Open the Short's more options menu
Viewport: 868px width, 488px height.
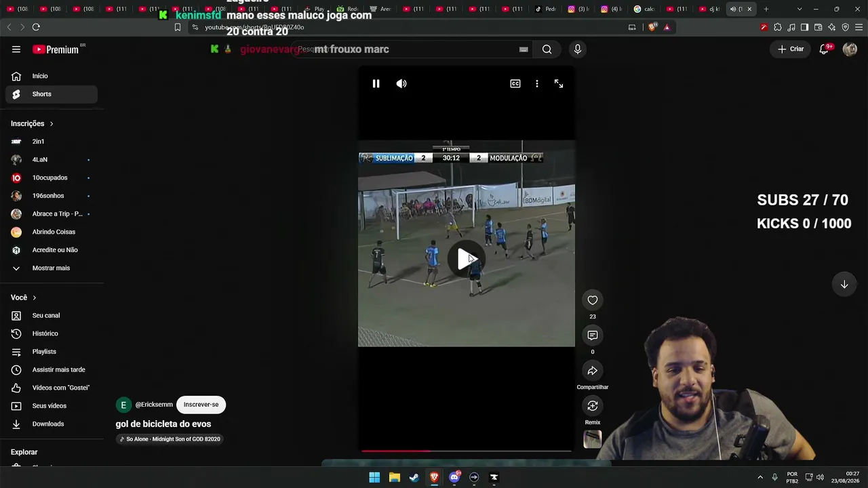[x=537, y=83]
